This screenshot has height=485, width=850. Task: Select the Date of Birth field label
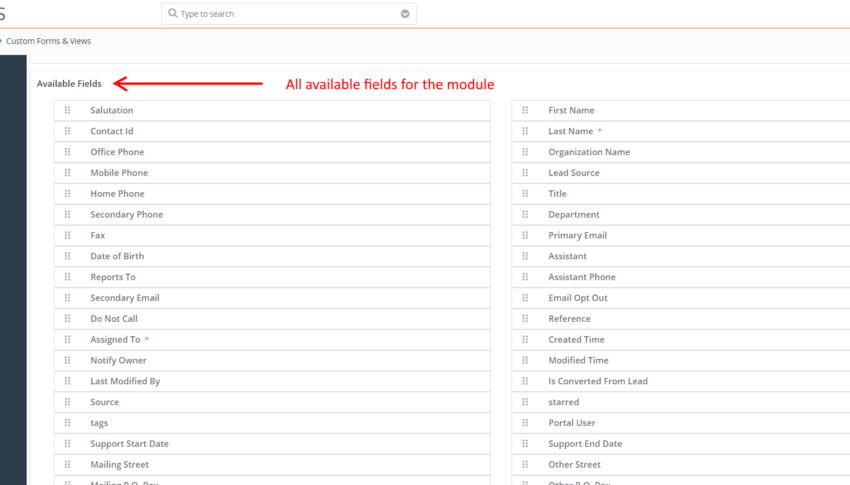(x=117, y=256)
